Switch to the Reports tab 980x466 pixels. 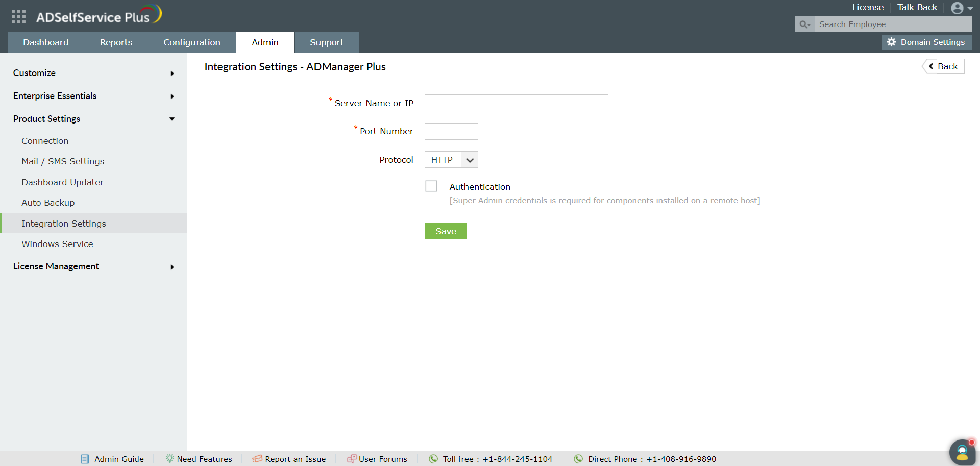point(115,42)
